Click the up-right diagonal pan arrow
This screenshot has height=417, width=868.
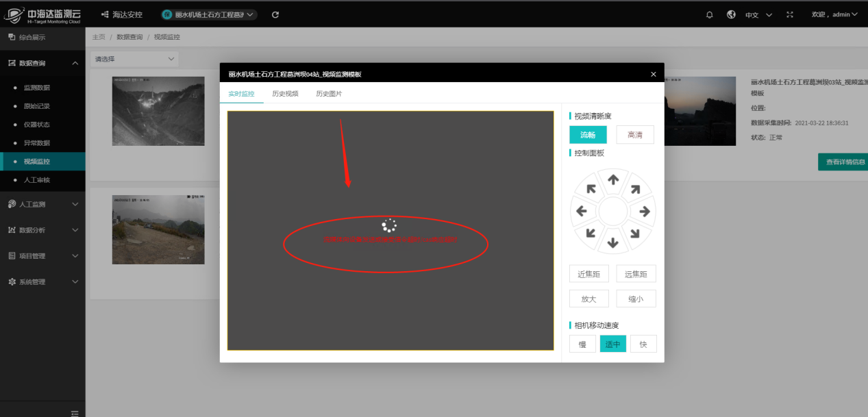[635, 189]
